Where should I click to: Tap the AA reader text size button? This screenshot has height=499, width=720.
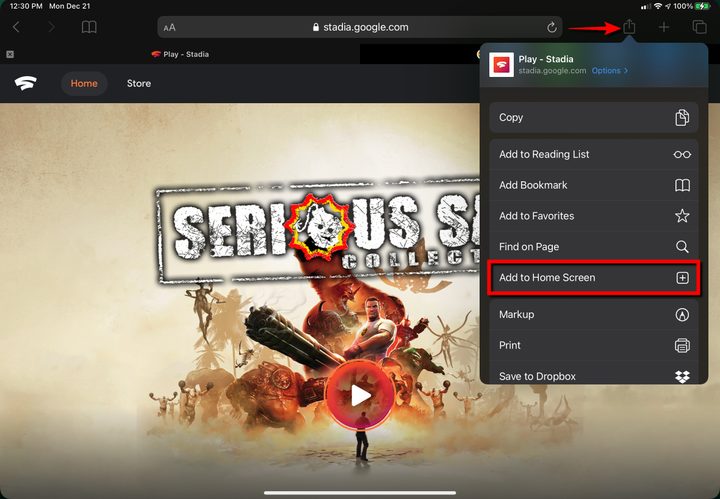click(169, 28)
